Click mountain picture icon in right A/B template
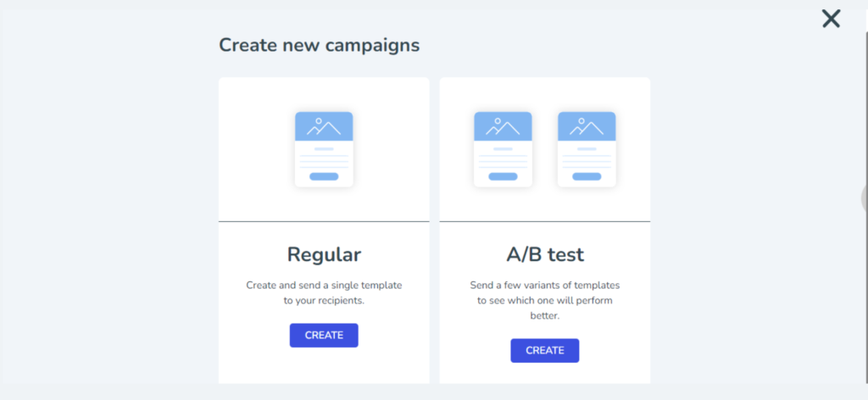Screen dimensions: 868x400 point(587,126)
